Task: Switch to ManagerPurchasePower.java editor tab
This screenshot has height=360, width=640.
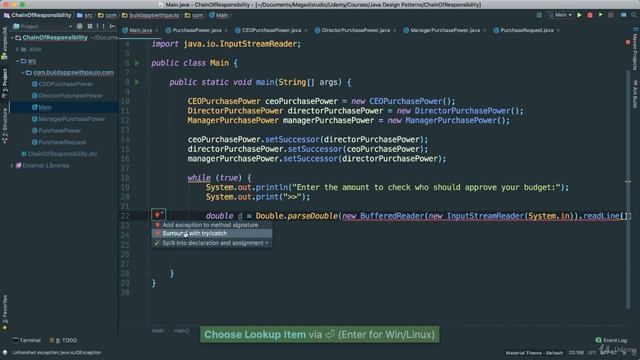Action: pyautogui.click(x=444, y=30)
